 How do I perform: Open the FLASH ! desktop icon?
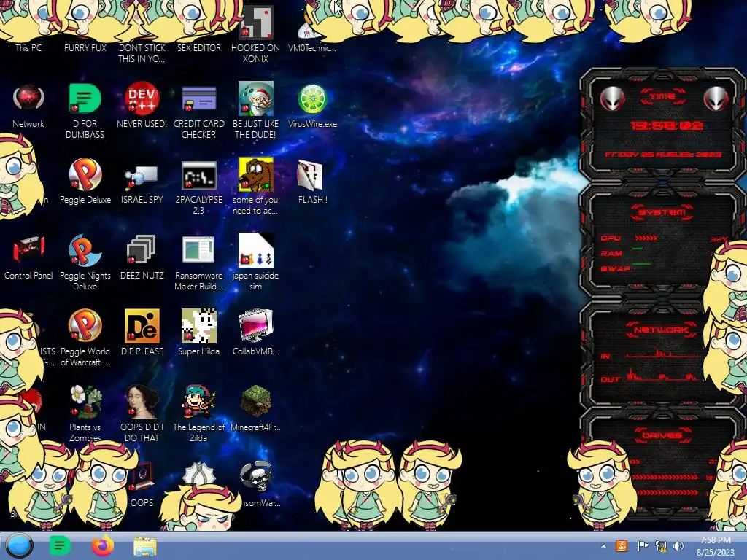tap(310, 175)
